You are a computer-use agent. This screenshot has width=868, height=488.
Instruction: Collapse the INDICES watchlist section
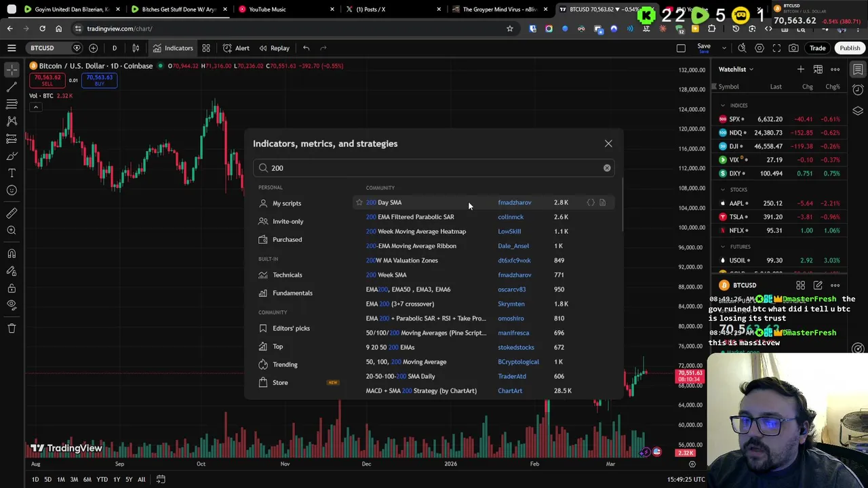click(x=723, y=106)
